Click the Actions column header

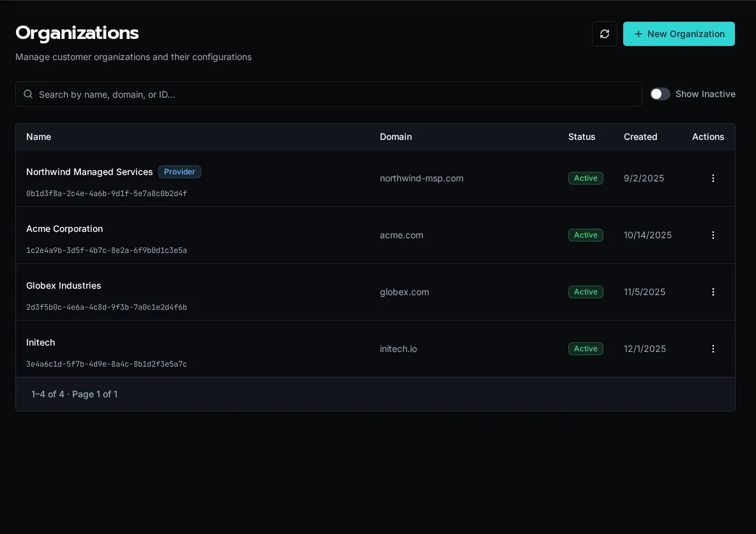point(707,137)
